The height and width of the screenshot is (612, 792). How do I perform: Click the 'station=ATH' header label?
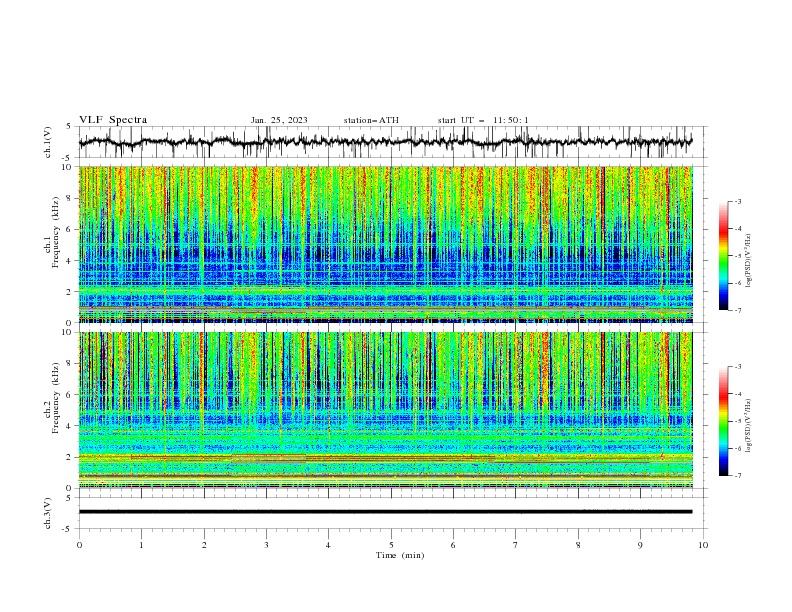click(x=371, y=120)
